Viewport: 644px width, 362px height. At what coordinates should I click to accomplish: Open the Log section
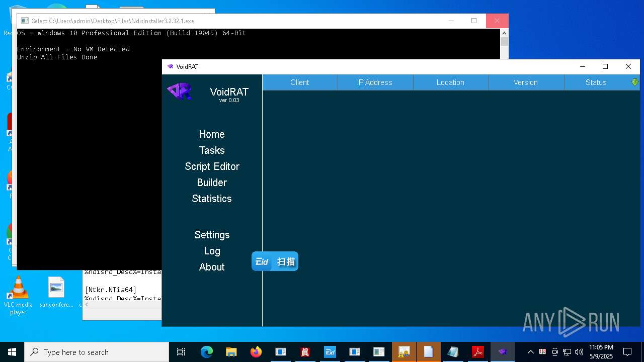click(x=212, y=251)
